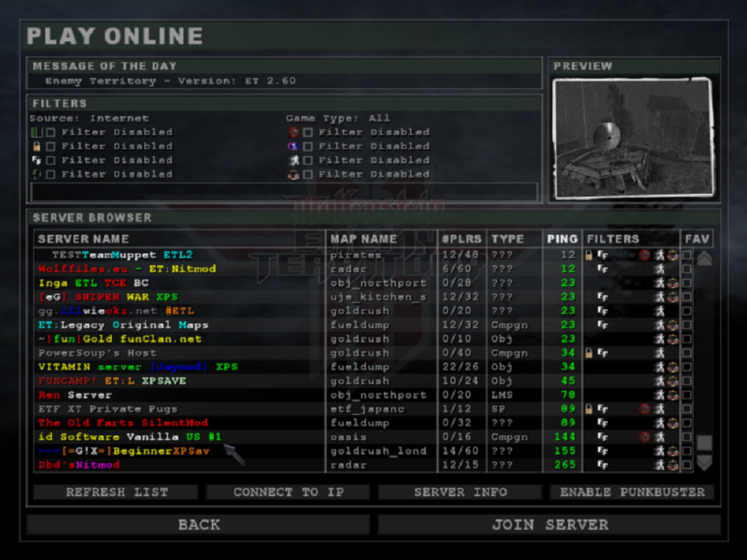This screenshot has height=560, width=747.
Task: Click the Join Server button
Action: [x=549, y=525]
